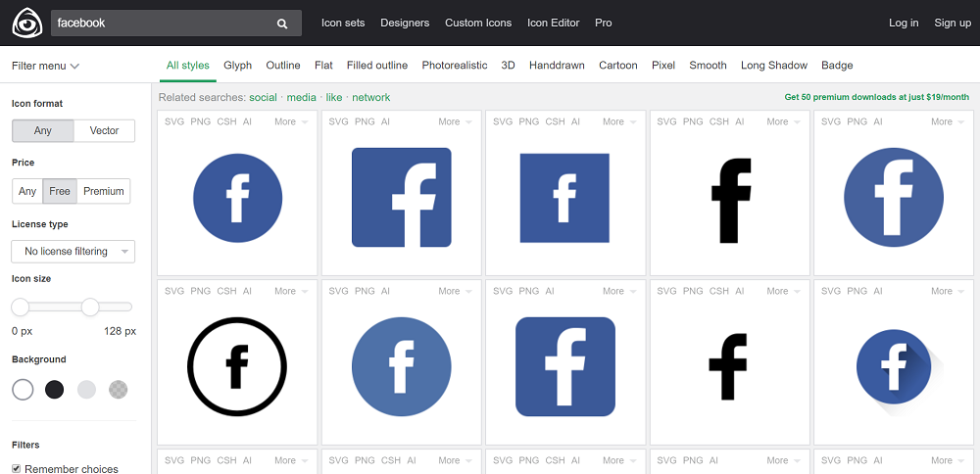Switch to the Outline style tab
Image resolution: width=980 pixels, height=474 pixels.
[283, 65]
